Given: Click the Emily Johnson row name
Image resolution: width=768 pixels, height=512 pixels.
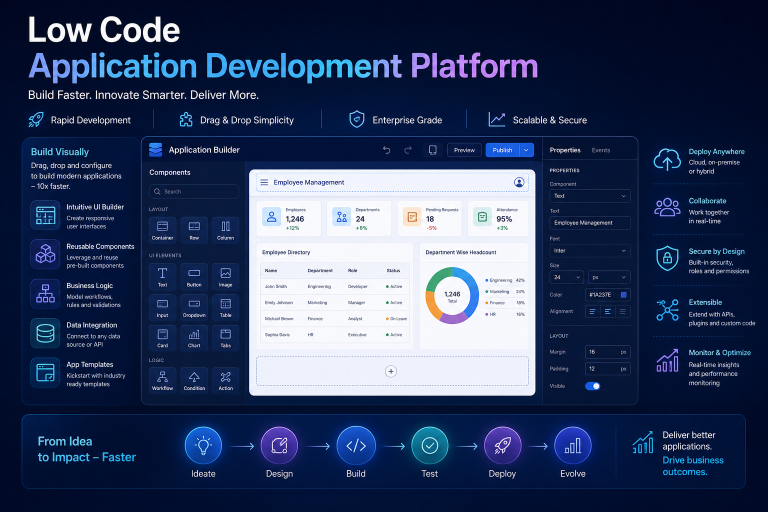Looking at the screenshot, I should pos(279,303).
